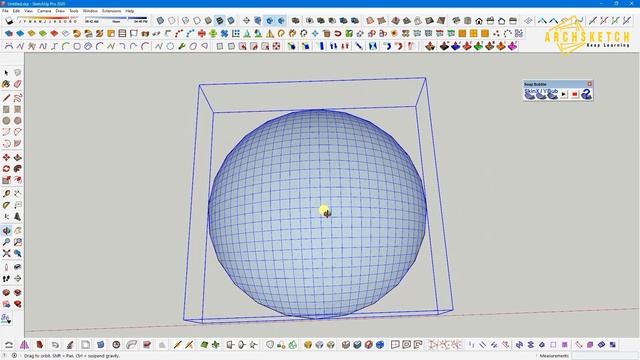Switch to Shaded With Textures style
Viewport: 640px width, 360px height.
click(x=220, y=20)
